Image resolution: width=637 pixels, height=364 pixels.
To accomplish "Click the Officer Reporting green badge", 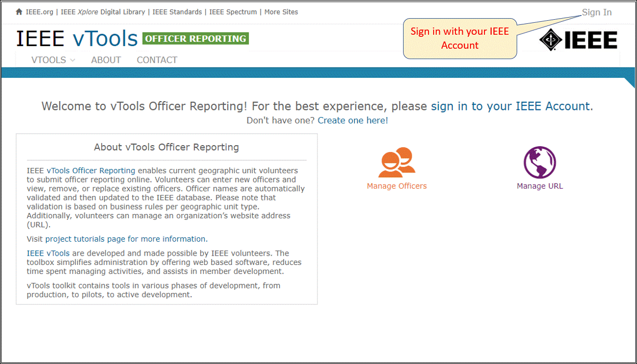I will click(x=196, y=38).
